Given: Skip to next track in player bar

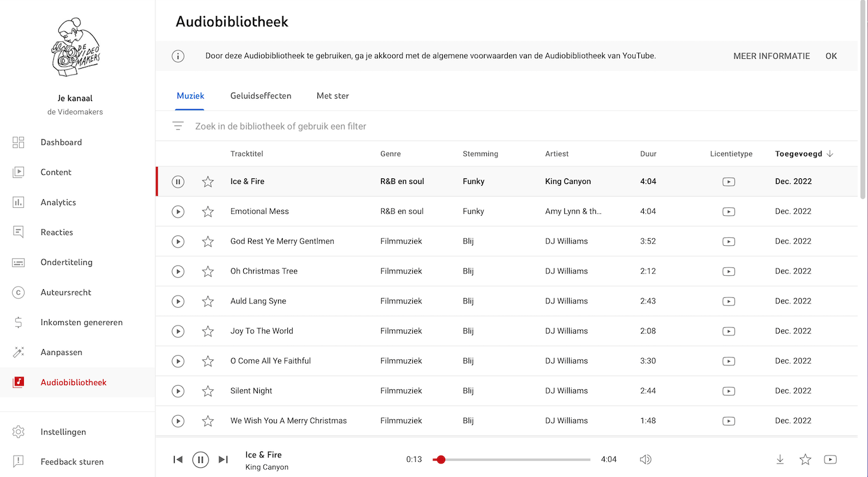Looking at the screenshot, I should click(x=223, y=459).
